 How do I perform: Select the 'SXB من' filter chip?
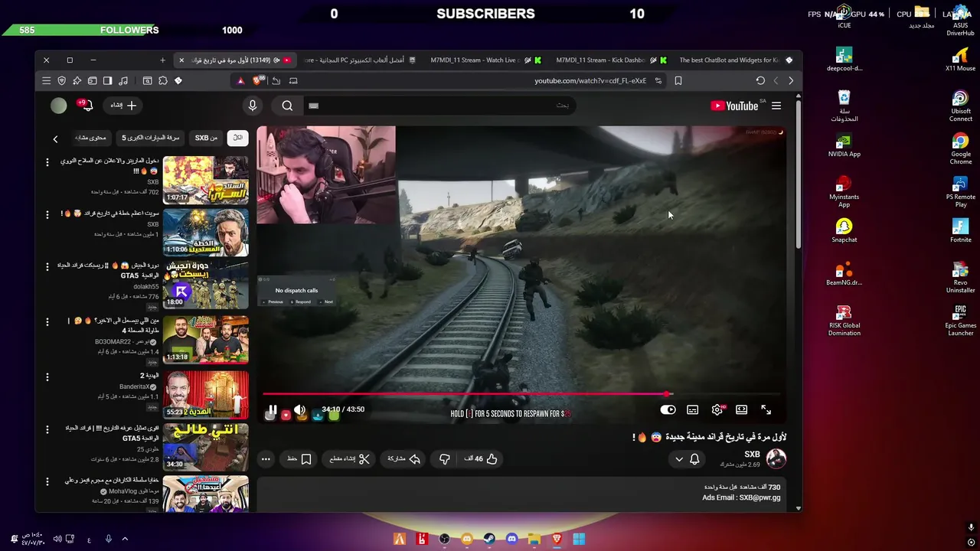pos(207,138)
